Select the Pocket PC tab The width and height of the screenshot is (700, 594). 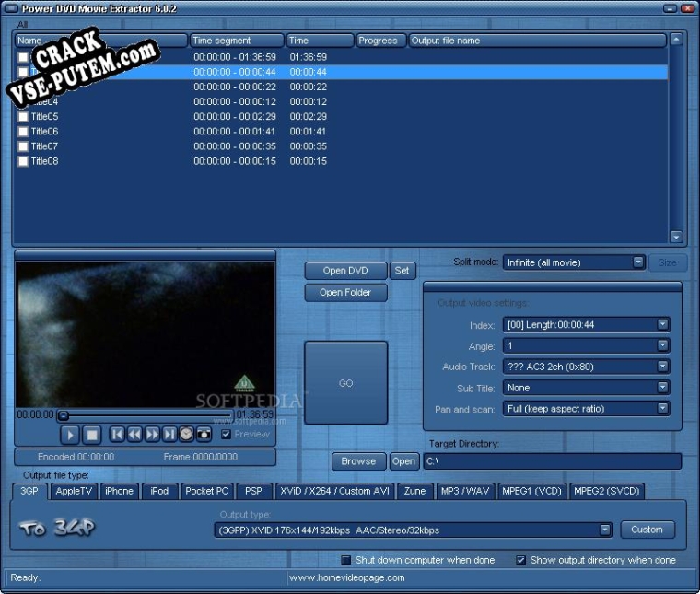coord(206,491)
